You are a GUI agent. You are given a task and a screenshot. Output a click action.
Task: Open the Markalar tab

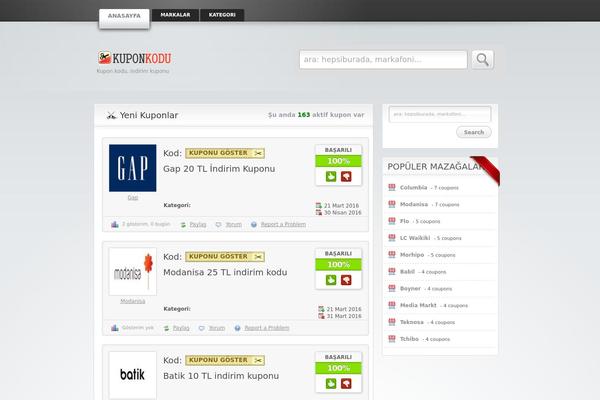tap(175, 15)
